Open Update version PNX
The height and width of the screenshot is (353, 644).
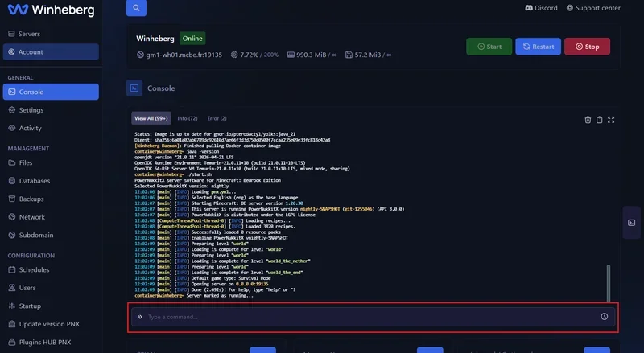(51, 324)
